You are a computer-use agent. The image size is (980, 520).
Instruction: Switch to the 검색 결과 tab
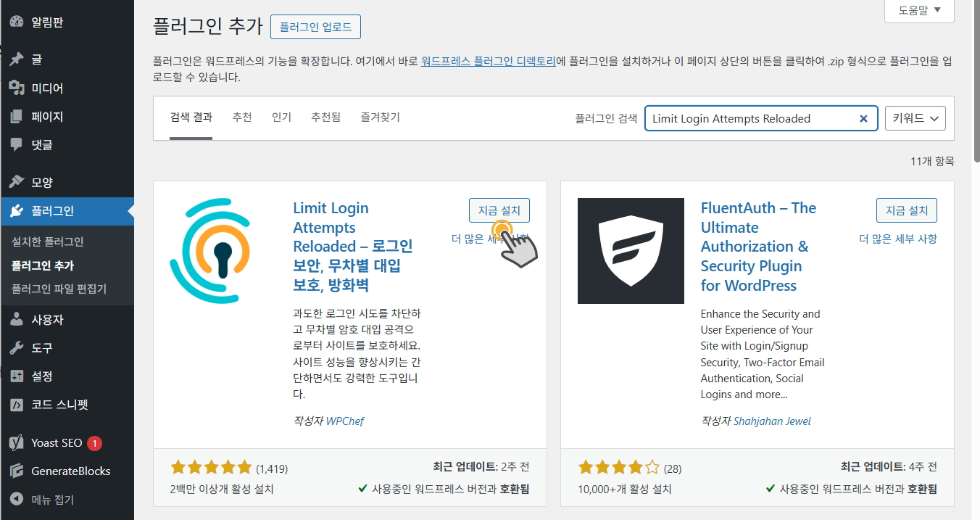click(x=191, y=117)
